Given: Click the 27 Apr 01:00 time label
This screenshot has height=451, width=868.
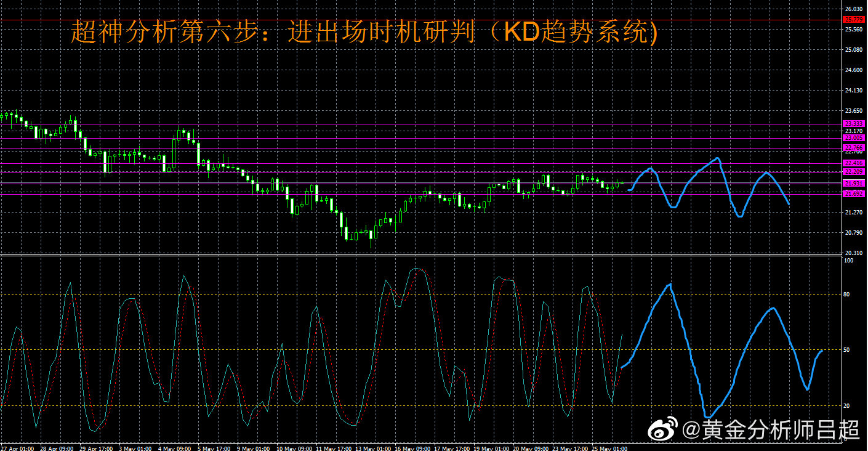Looking at the screenshot, I should 17,448.
